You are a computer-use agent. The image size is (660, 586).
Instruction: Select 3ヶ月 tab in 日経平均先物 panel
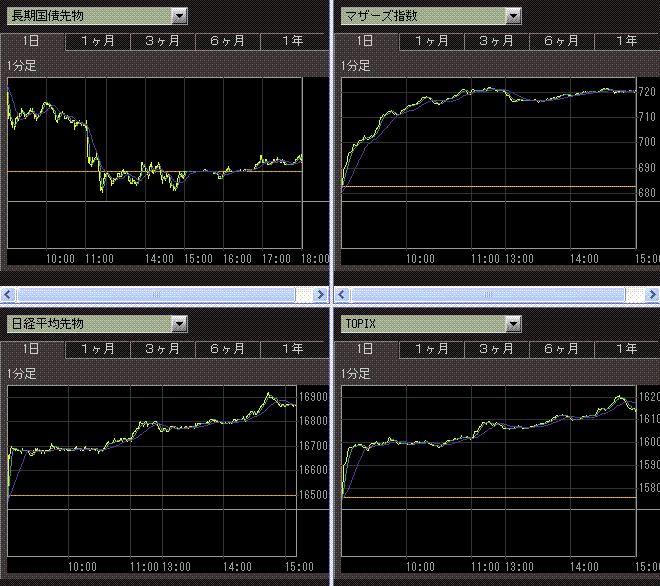pos(162,349)
